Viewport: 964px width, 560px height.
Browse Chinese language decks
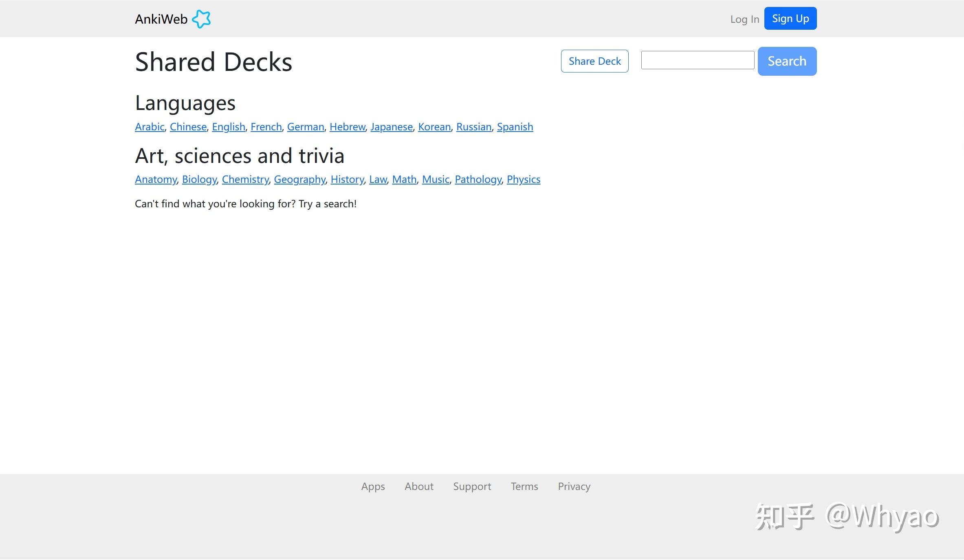[188, 127]
